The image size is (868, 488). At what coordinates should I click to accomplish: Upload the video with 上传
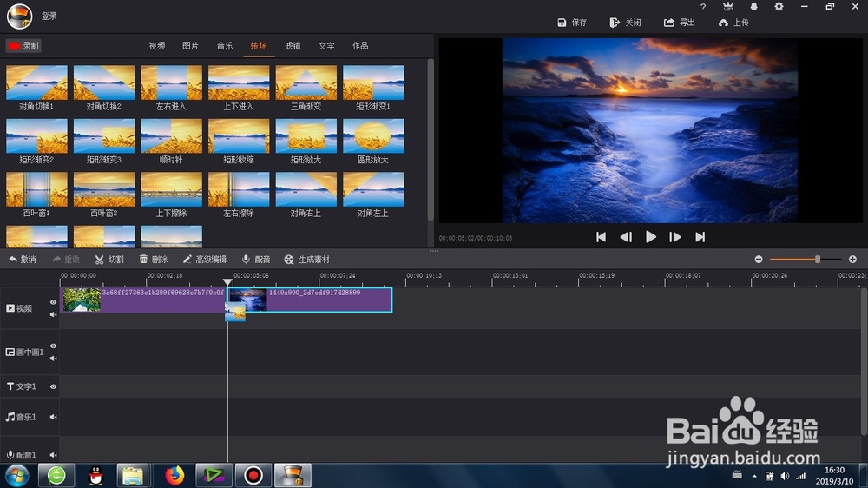[x=733, y=23]
